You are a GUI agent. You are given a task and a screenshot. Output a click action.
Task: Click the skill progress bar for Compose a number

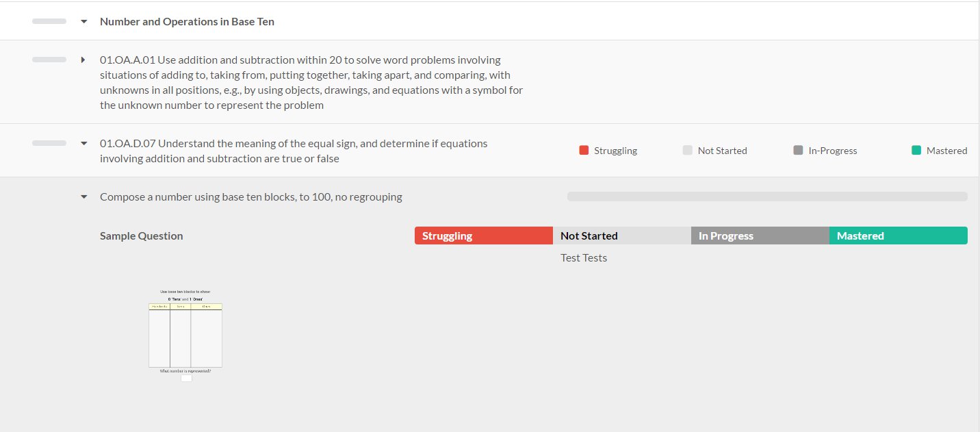[767, 196]
